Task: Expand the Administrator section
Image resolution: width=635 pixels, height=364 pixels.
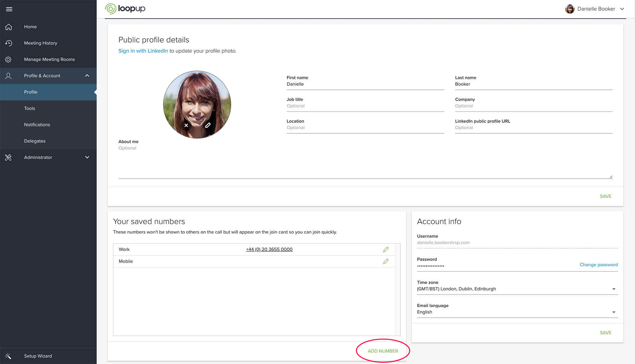Action: 87,157
